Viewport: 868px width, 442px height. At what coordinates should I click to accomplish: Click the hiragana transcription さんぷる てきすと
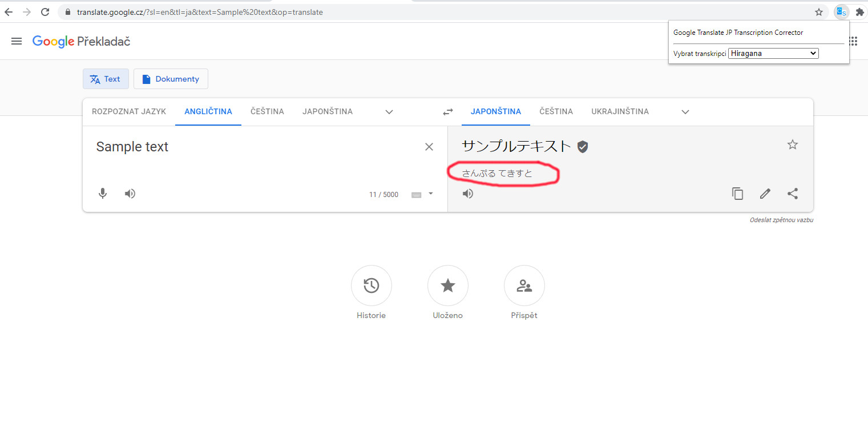pos(497,173)
